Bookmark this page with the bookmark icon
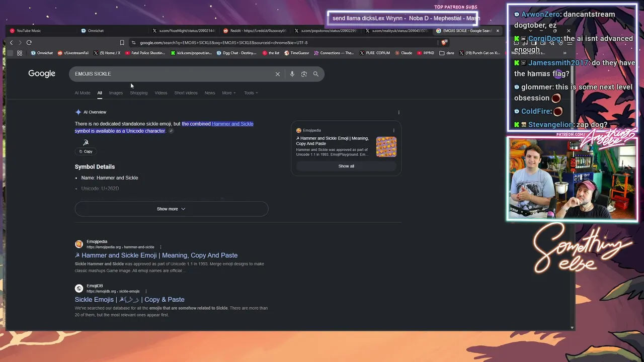Screen dimensions: 644x362 click(x=122, y=43)
